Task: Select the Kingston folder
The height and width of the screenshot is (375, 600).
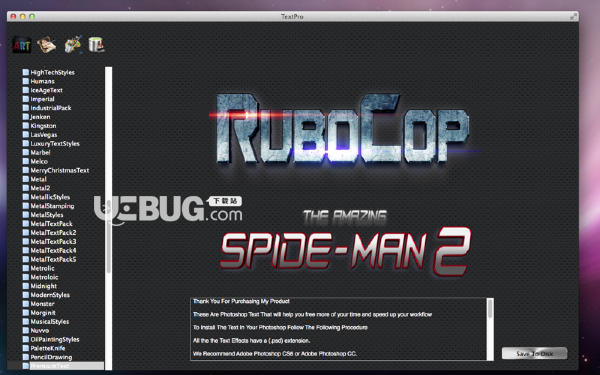Action: tap(39, 126)
